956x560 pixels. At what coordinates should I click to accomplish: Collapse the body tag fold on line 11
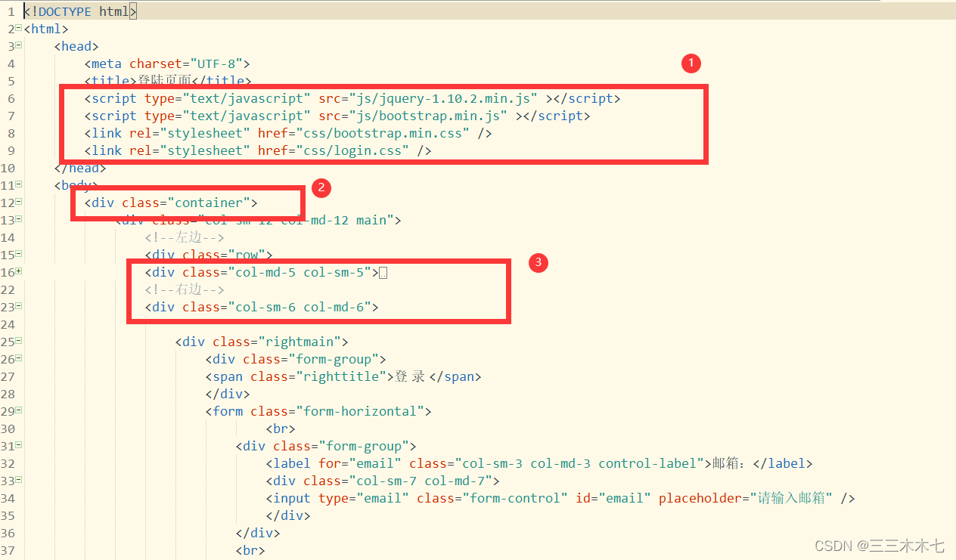(x=18, y=185)
